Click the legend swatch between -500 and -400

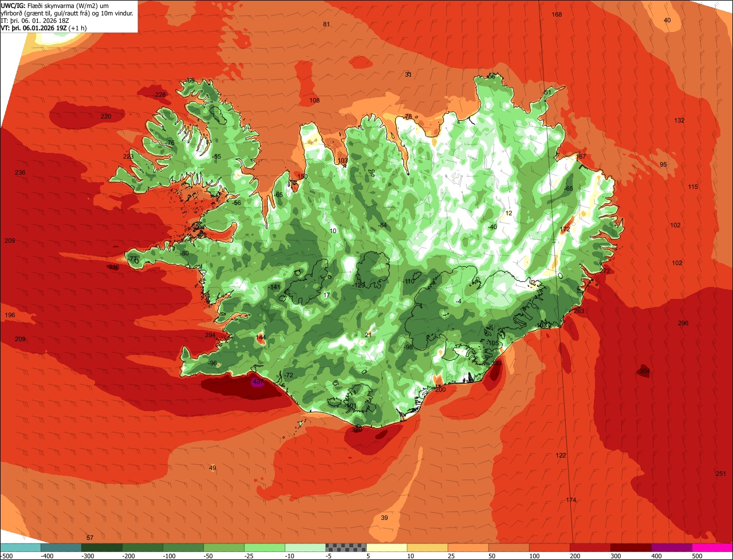(x=21, y=547)
